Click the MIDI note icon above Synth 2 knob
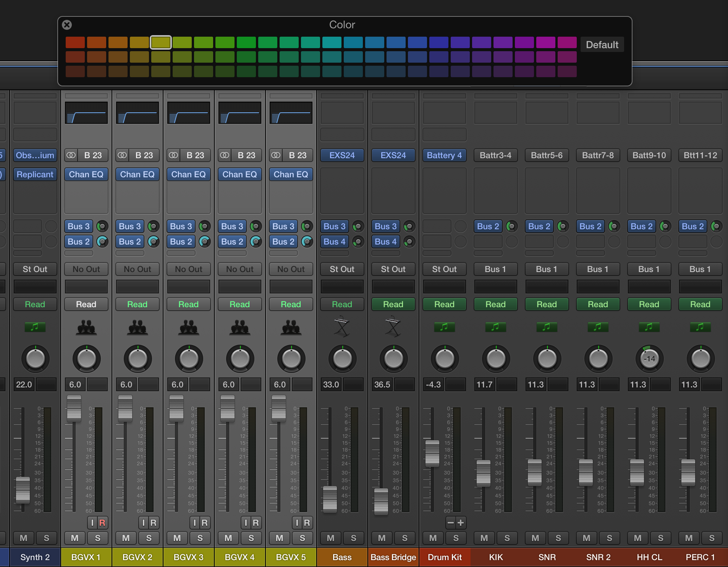The image size is (728, 567). coord(35,327)
